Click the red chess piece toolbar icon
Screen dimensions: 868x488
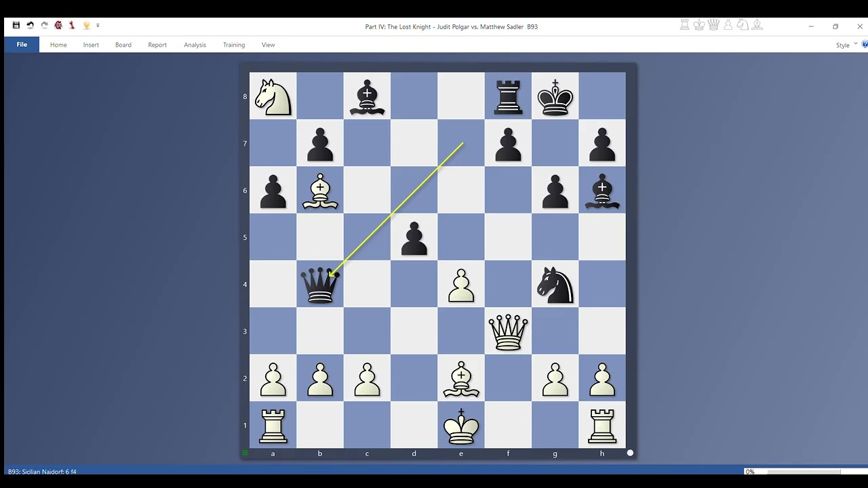pos(72,25)
